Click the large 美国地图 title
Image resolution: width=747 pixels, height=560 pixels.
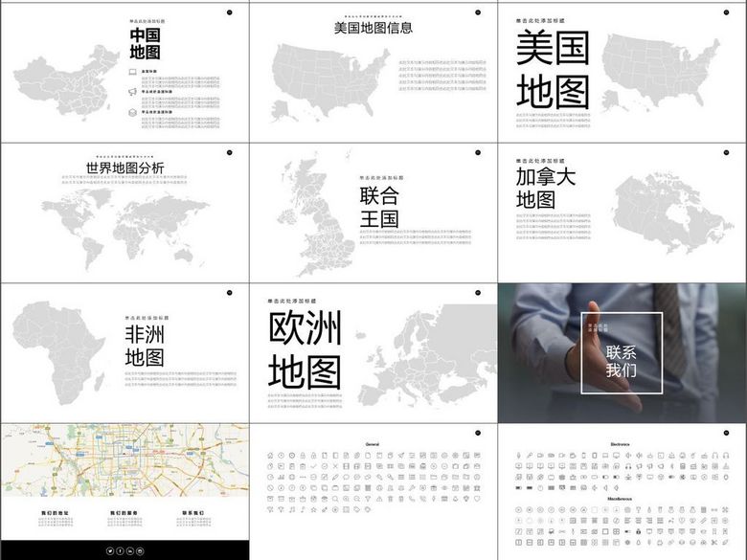click(x=553, y=70)
